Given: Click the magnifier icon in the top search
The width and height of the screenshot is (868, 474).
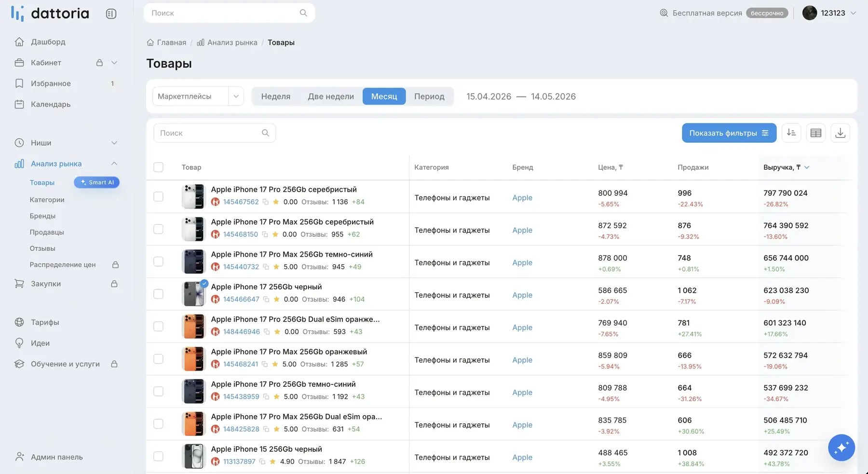Looking at the screenshot, I should coord(303,13).
